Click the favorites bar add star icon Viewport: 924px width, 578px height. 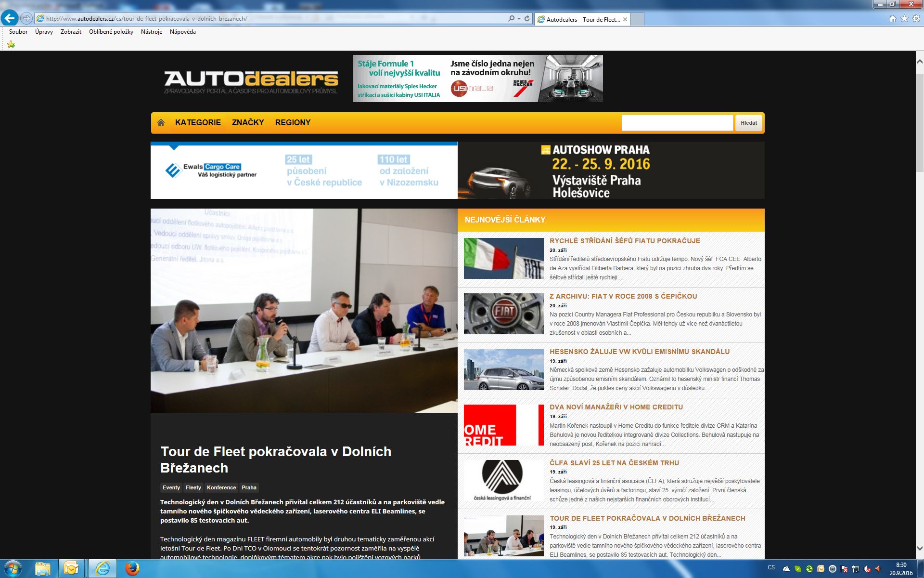[11, 44]
